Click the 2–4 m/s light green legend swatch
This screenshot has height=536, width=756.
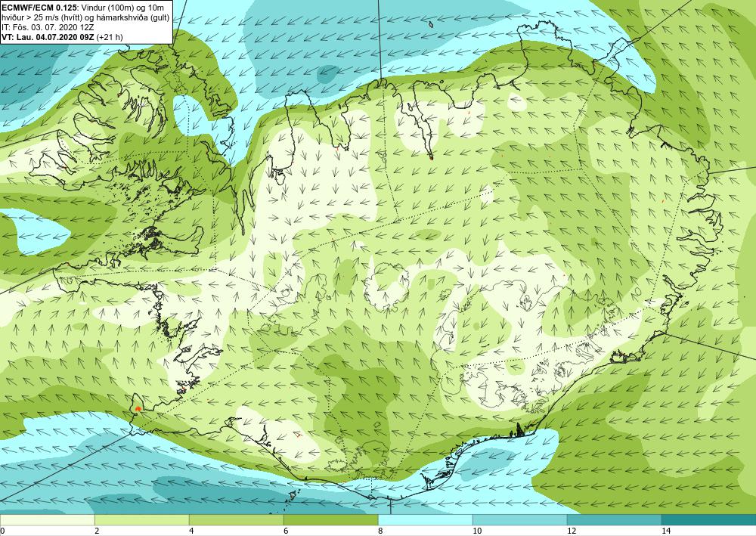pos(142,519)
